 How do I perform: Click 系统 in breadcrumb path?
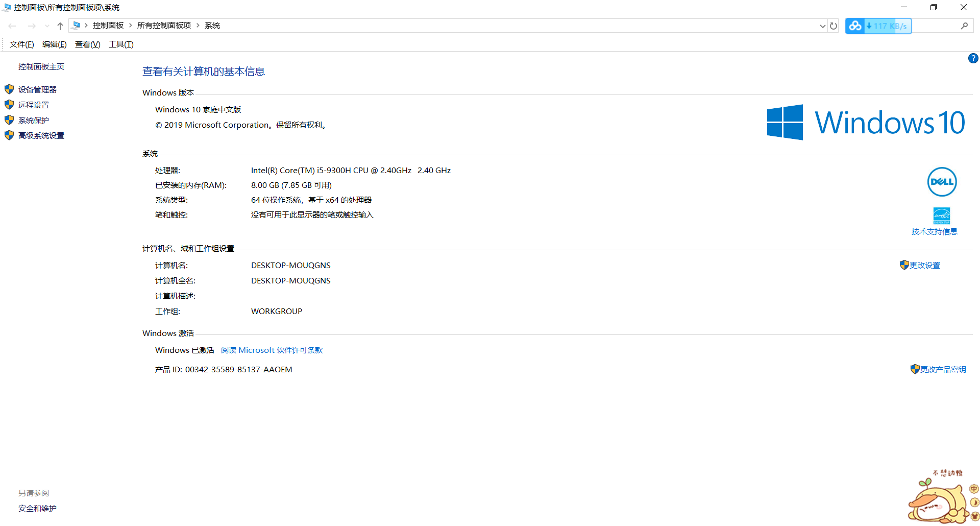pos(212,26)
